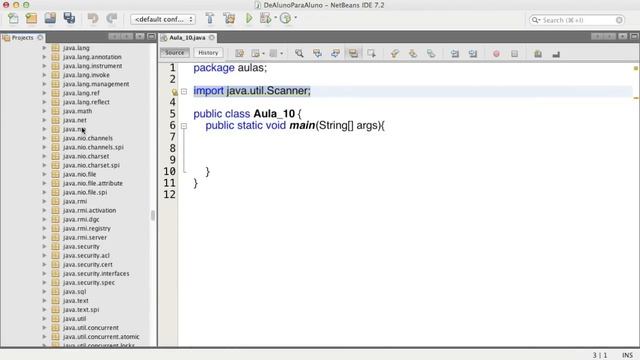Select the Aula_10.java editor tab
The height and width of the screenshot is (360, 640).
pyautogui.click(x=187, y=38)
